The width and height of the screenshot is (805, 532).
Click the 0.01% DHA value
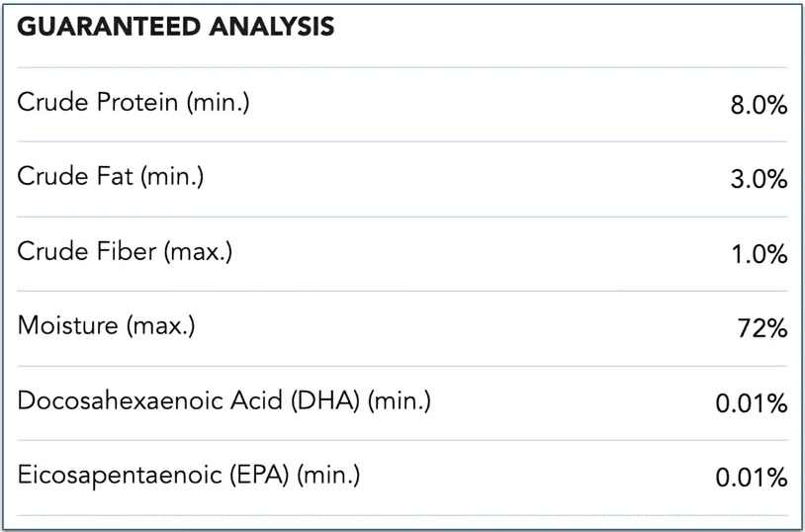pyautogui.click(x=752, y=403)
